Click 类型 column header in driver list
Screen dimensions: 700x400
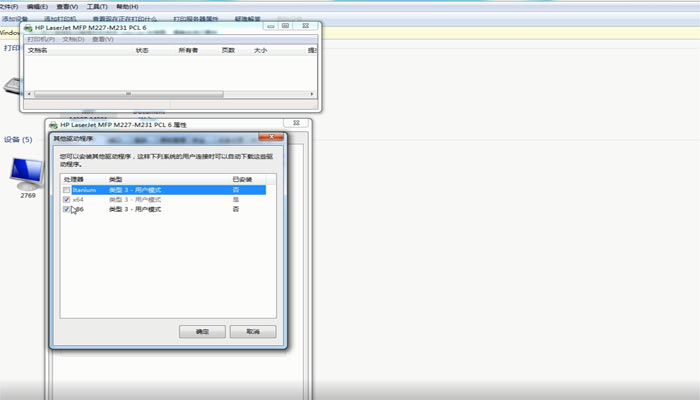coord(116,179)
